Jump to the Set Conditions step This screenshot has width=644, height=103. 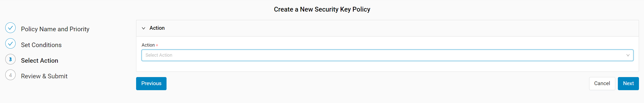coord(41,45)
